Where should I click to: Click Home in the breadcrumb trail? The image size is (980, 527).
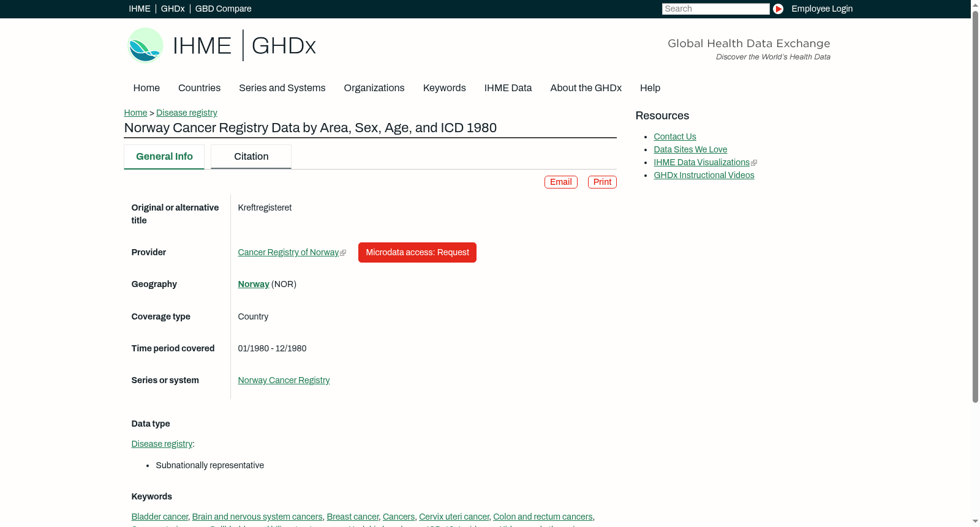(135, 113)
